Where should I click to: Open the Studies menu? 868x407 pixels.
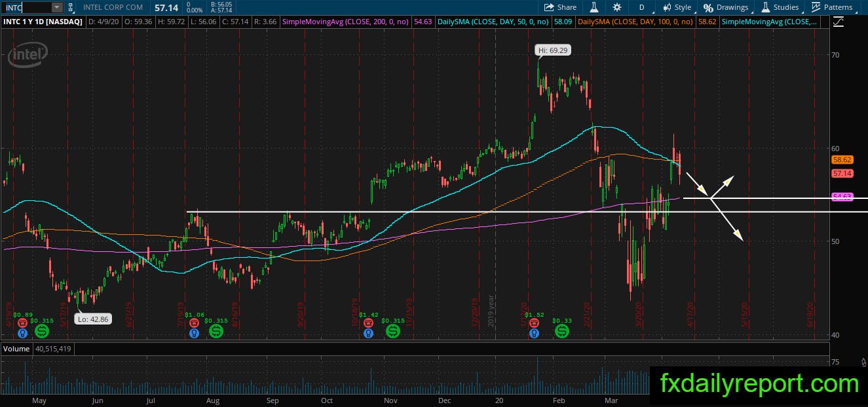[780, 7]
